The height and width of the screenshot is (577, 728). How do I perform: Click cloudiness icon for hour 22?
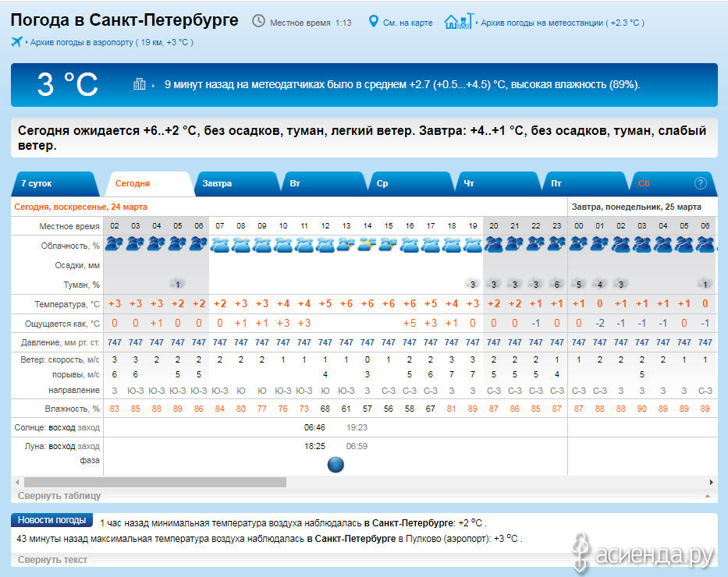coord(536,244)
